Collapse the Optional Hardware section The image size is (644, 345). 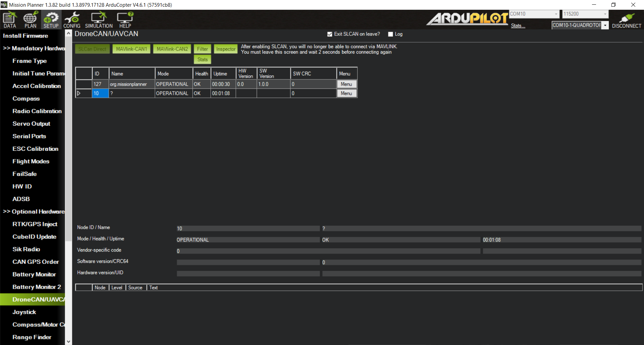coord(34,212)
